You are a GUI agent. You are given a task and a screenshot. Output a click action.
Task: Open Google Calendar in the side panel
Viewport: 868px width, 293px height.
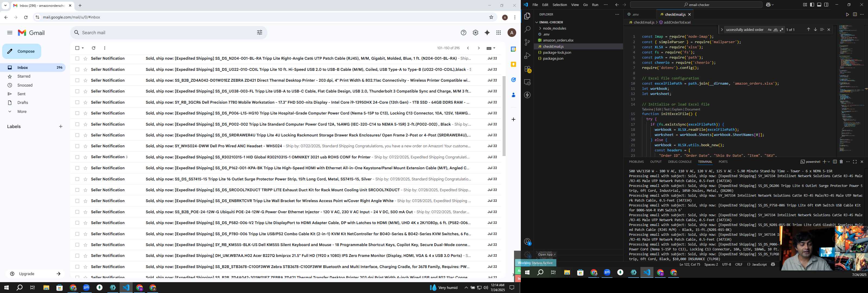513,49
